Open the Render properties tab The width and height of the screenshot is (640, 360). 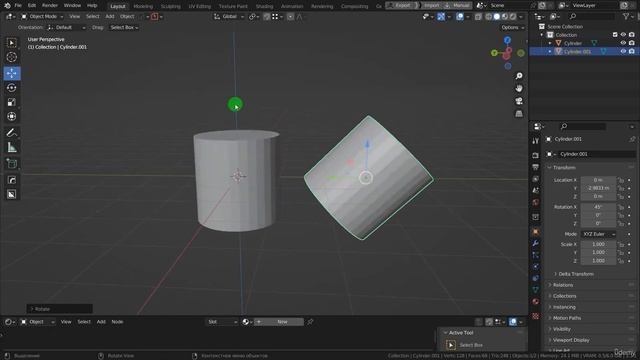coord(536,156)
